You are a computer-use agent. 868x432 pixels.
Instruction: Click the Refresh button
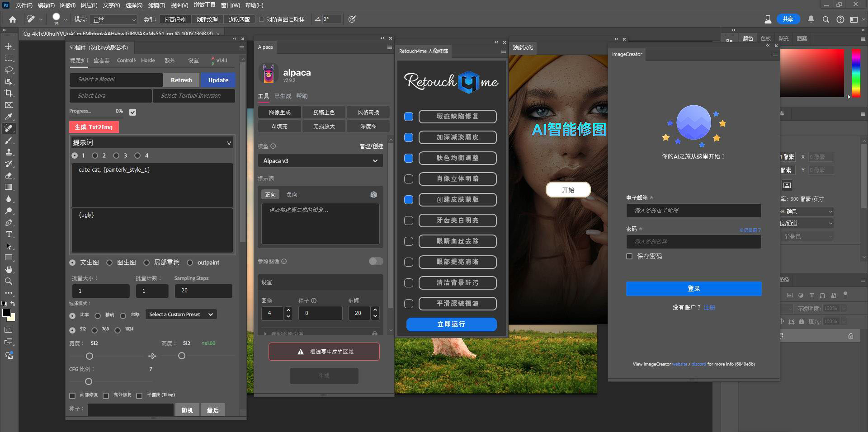pyautogui.click(x=181, y=80)
